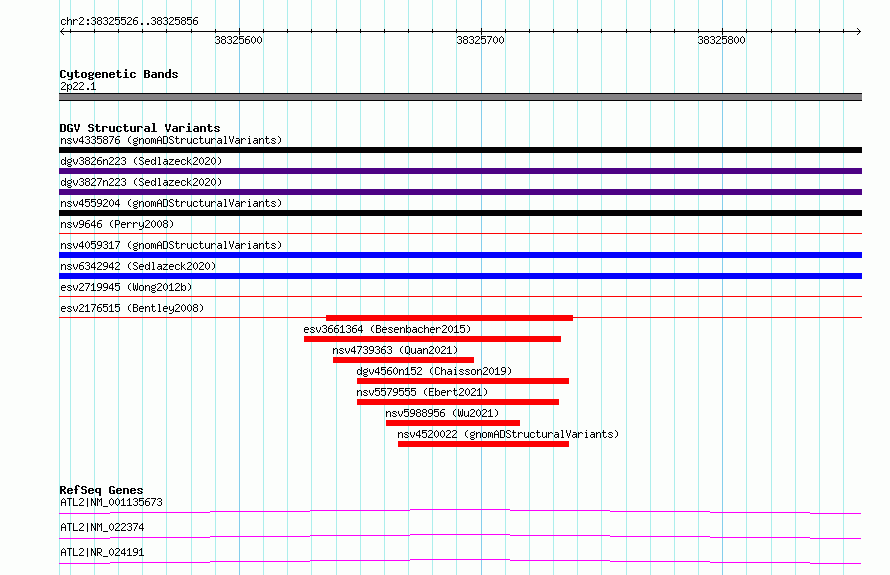Open variant nsv9646 (Perry2008) label
Screen dimensions: 890x575
click(117, 224)
